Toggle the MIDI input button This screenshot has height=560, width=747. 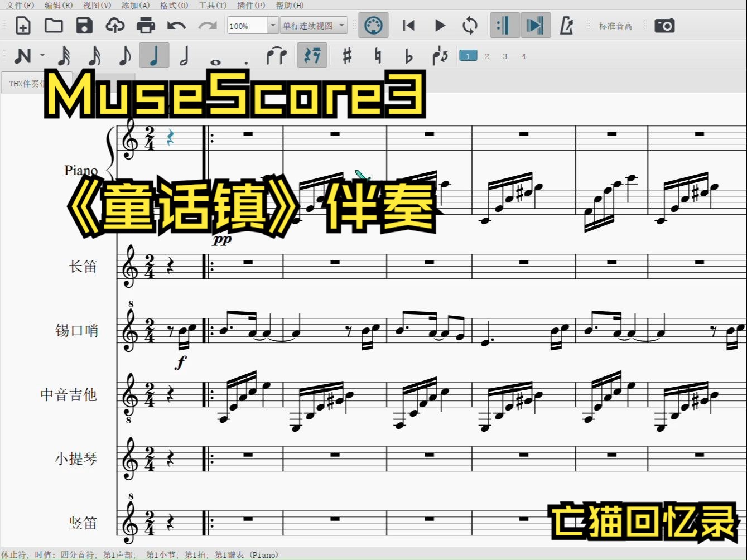pos(373,26)
